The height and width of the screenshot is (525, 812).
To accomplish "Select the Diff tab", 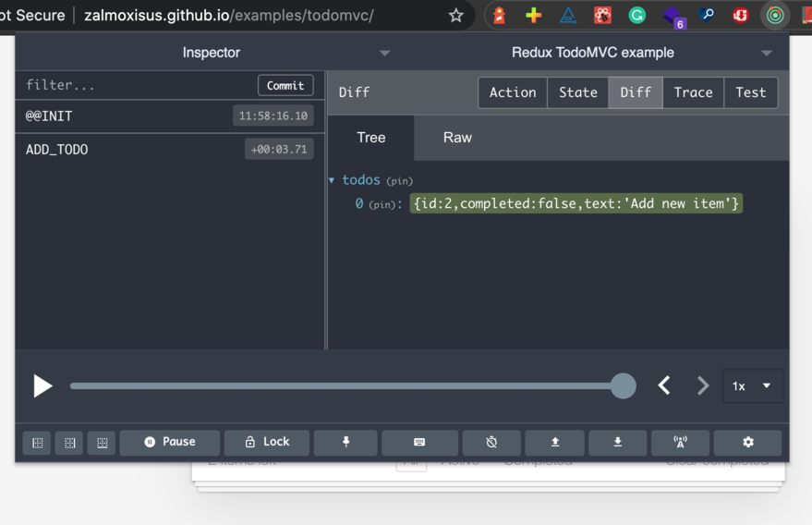I will point(636,92).
